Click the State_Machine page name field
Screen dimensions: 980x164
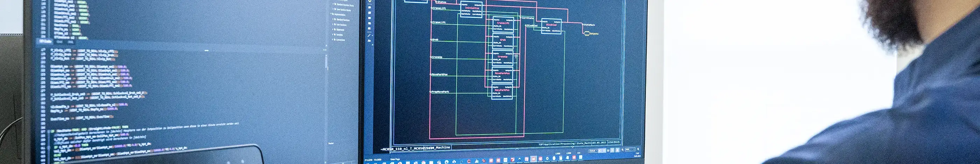pos(437,147)
